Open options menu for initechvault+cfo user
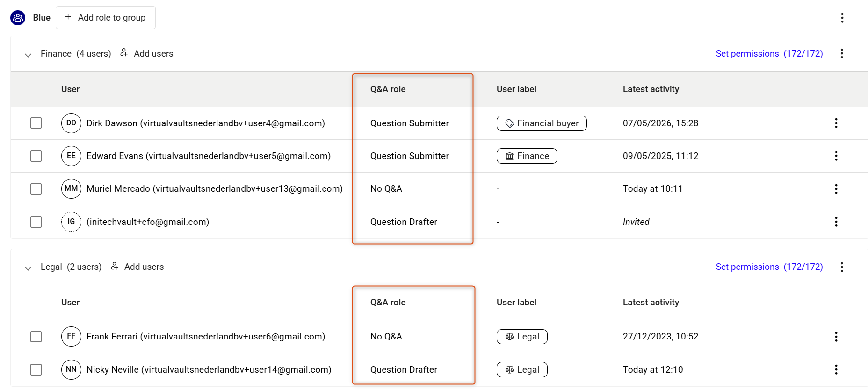Image resolution: width=868 pixels, height=390 pixels. point(836,222)
